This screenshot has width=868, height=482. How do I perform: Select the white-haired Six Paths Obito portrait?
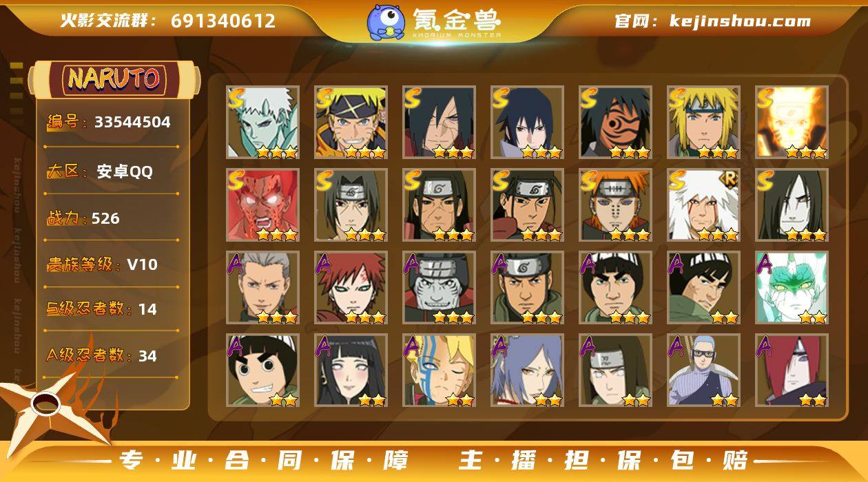(262, 123)
